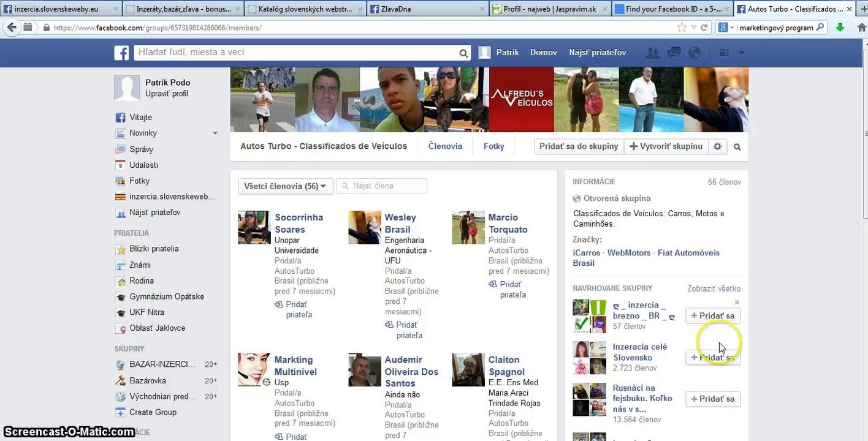Viewport: 868px width, 441px height.
Task: Click Zobraziť všetko suggested groups link
Action: point(714,288)
